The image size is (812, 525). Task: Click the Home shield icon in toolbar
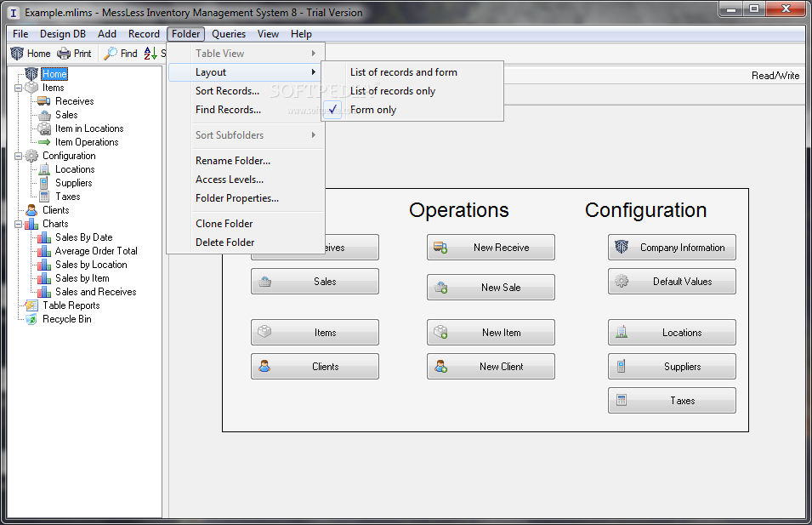[x=17, y=54]
